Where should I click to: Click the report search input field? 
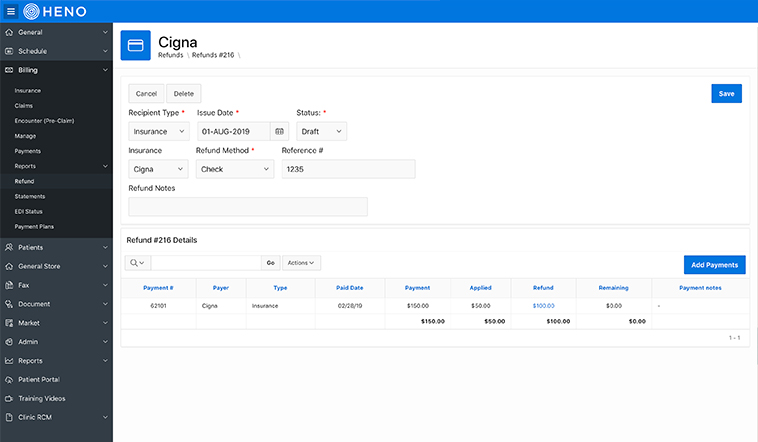click(206, 263)
